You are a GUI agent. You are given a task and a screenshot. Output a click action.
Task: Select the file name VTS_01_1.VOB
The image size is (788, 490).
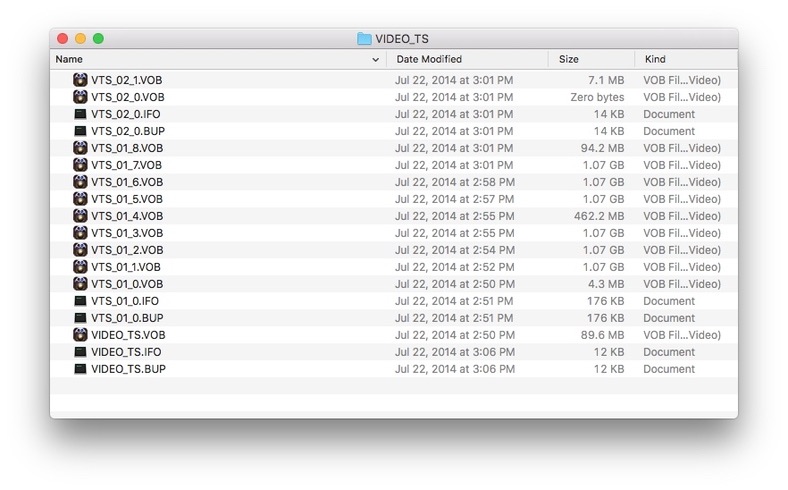(126, 267)
